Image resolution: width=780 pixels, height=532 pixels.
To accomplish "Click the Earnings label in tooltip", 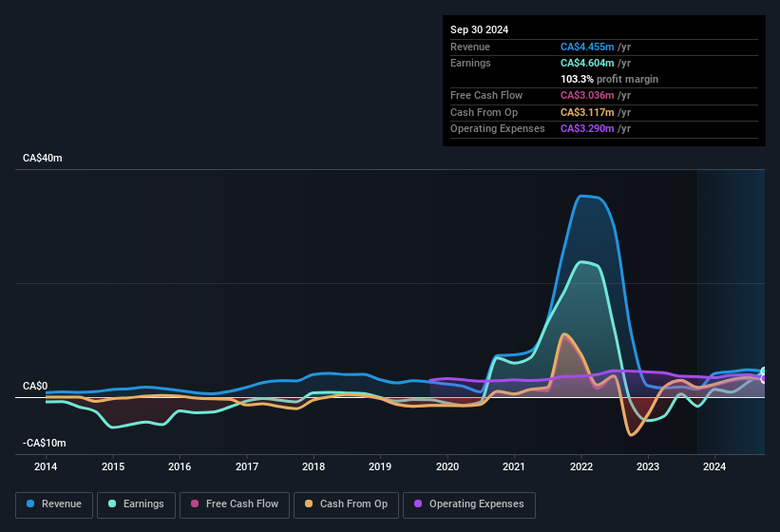I will 470,63.
